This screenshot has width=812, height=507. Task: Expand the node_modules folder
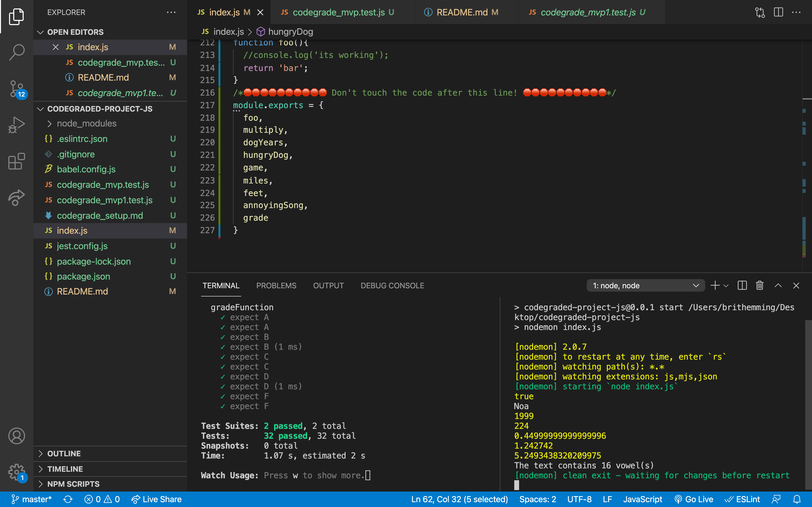(x=87, y=123)
